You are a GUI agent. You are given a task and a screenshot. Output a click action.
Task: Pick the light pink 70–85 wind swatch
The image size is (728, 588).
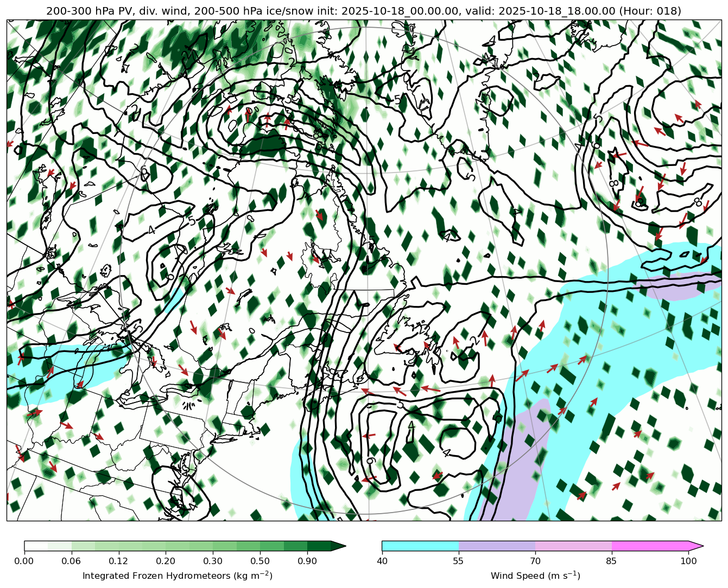click(x=573, y=546)
